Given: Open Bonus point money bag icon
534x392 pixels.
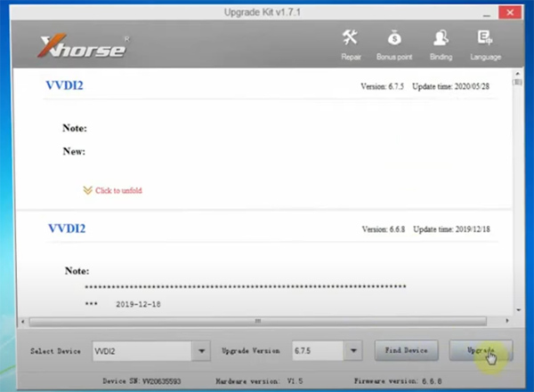Looking at the screenshot, I should (x=394, y=37).
